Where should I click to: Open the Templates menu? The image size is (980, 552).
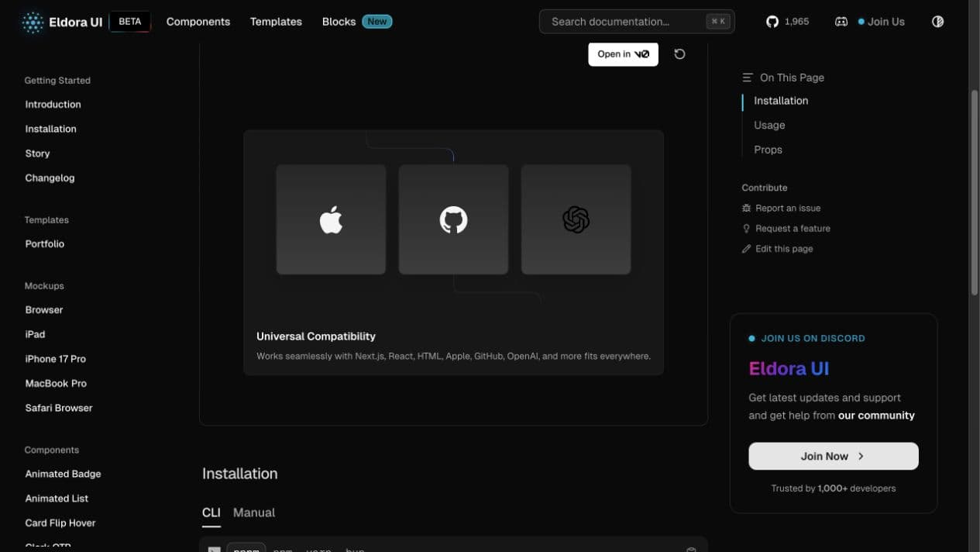276,22
